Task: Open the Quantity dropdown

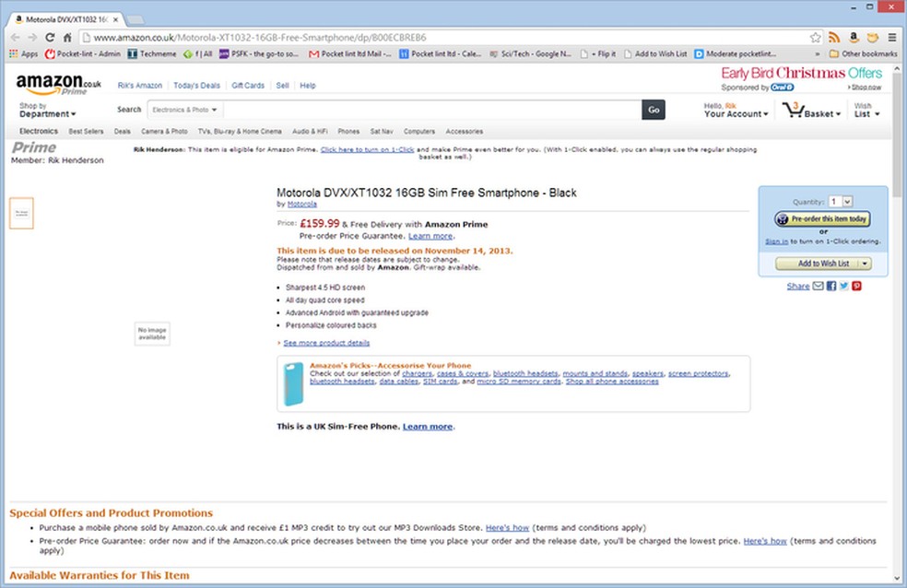Action: pos(845,201)
